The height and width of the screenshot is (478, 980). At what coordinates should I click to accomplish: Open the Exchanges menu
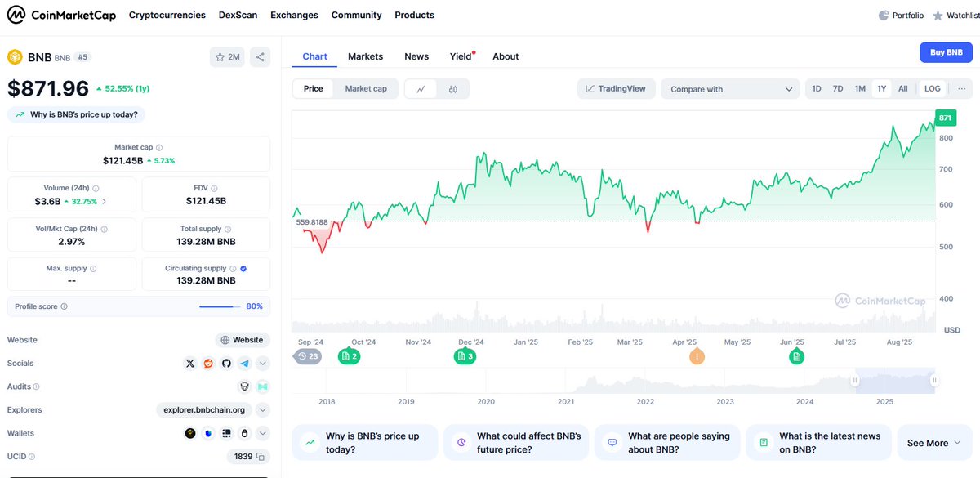click(x=294, y=15)
